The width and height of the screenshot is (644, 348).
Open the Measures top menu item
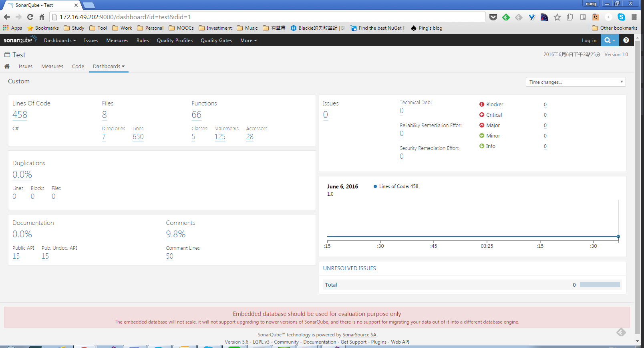click(x=117, y=40)
